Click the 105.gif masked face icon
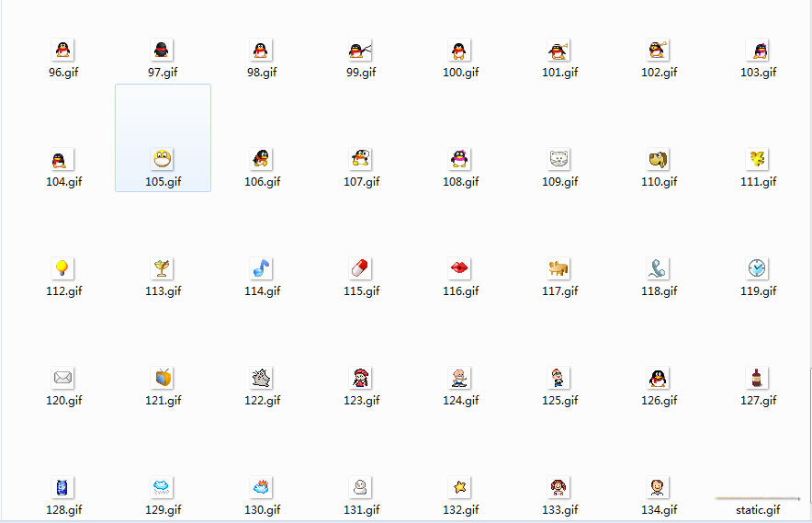This screenshot has width=812, height=523. [162, 159]
